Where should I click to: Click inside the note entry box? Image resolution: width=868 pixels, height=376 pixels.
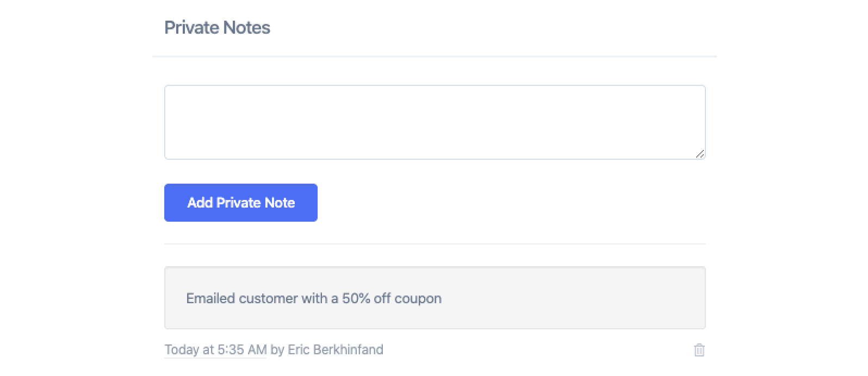tap(435, 122)
